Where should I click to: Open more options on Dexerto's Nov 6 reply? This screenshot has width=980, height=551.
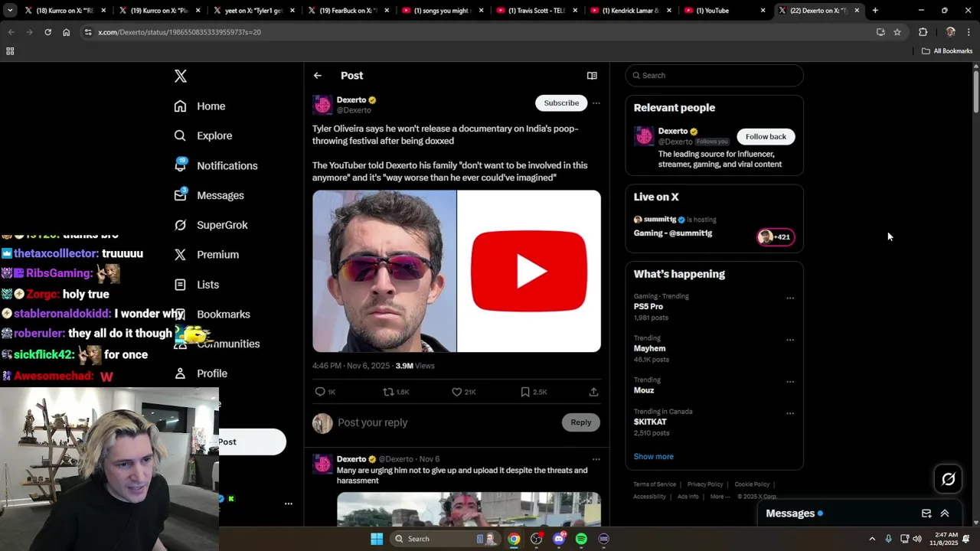pyautogui.click(x=596, y=459)
